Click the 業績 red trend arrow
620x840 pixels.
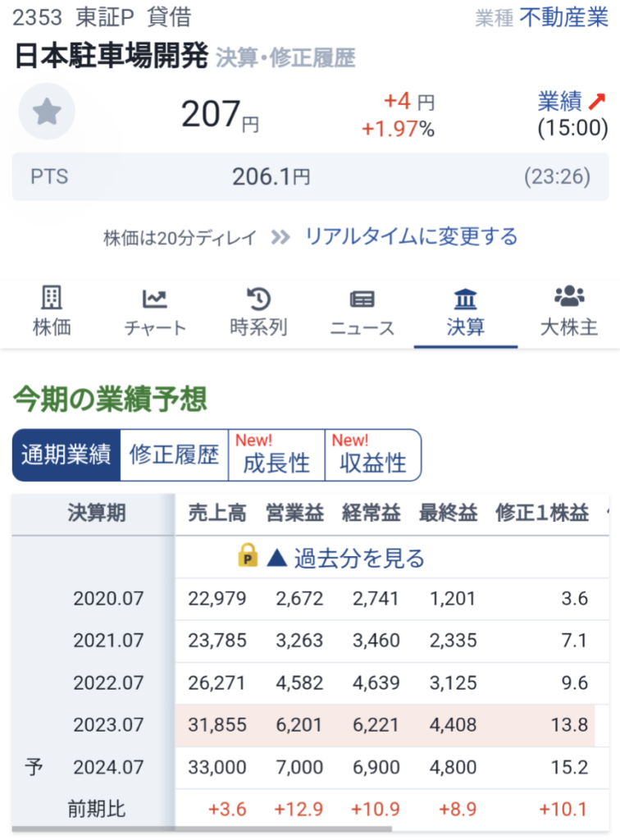coord(597,102)
